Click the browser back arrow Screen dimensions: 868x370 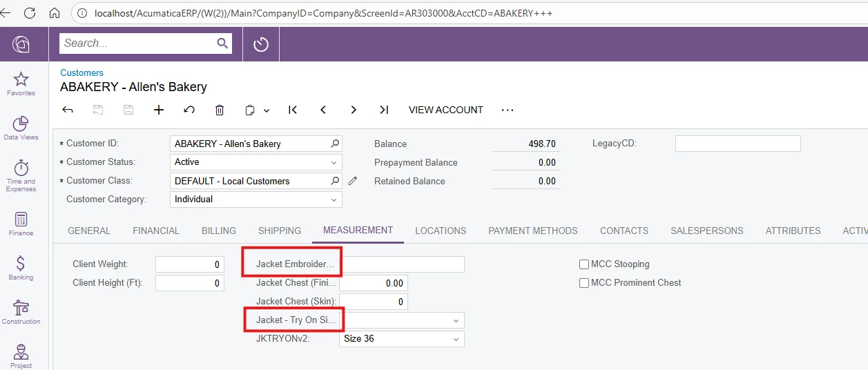(6, 13)
